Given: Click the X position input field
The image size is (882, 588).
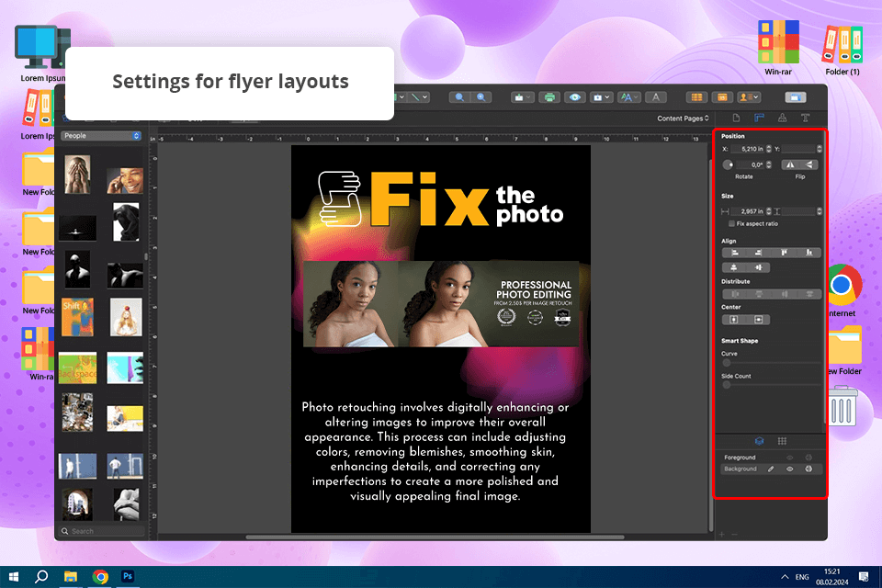Looking at the screenshot, I should click(x=748, y=149).
